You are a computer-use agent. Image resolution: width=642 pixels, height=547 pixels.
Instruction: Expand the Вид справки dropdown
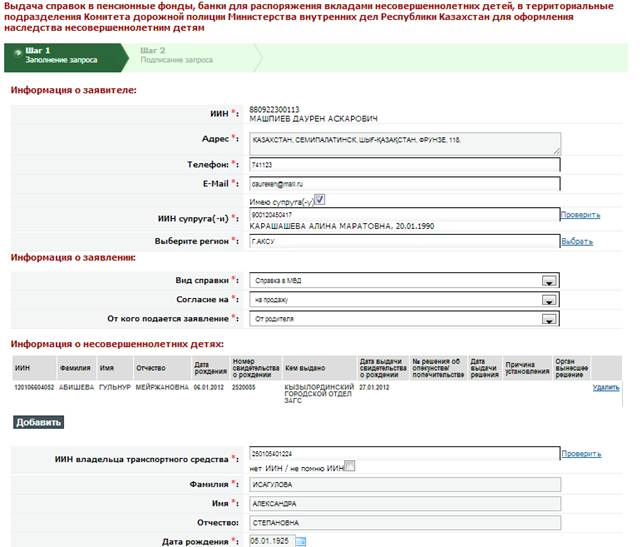point(548,281)
